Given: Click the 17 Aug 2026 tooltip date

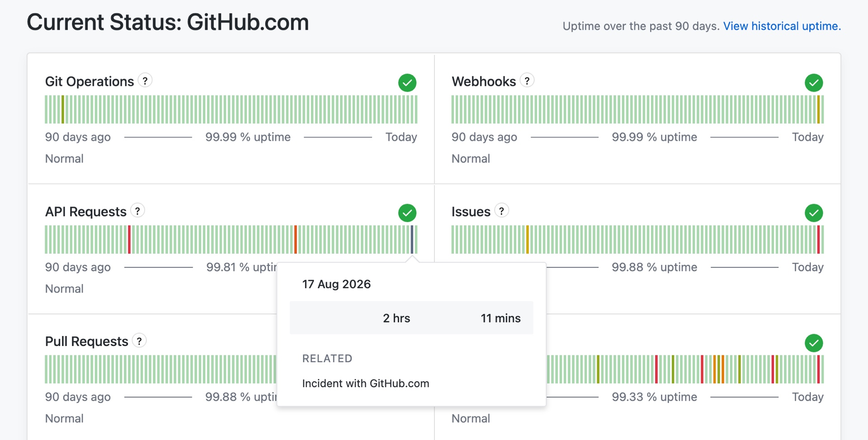Looking at the screenshot, I should tap(336, 284).
